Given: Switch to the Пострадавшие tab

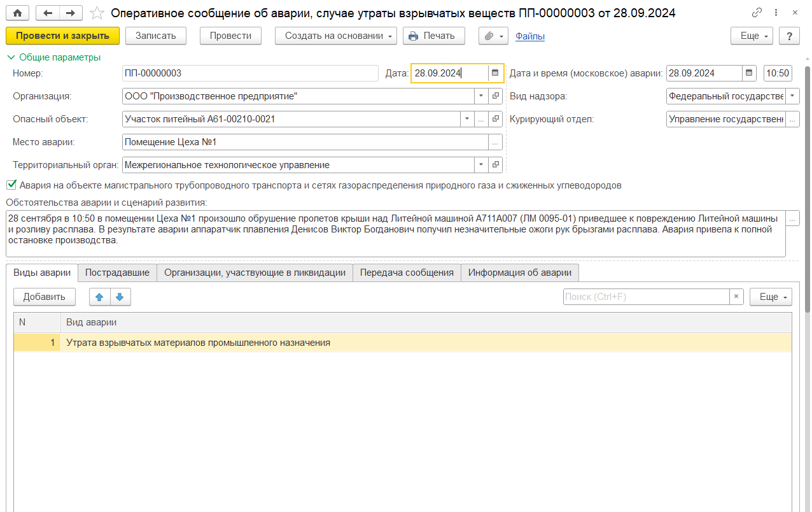Looking at the screenshot, I should pos(117,273).
